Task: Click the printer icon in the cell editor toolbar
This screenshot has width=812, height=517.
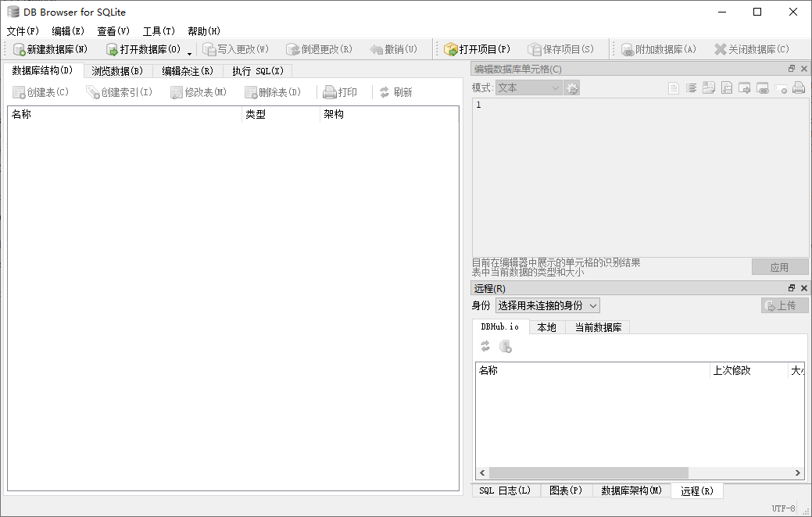Action: [798, 88]
